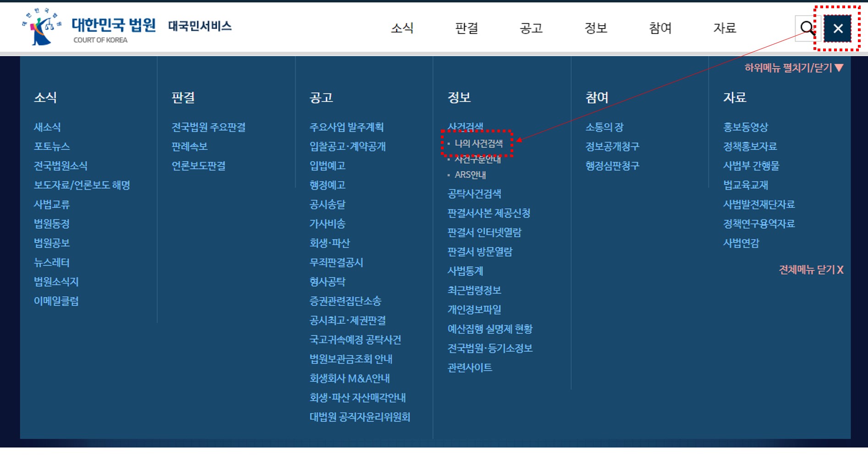
Task: Open 사법교류 link
Action: click(x=52, y=204)
